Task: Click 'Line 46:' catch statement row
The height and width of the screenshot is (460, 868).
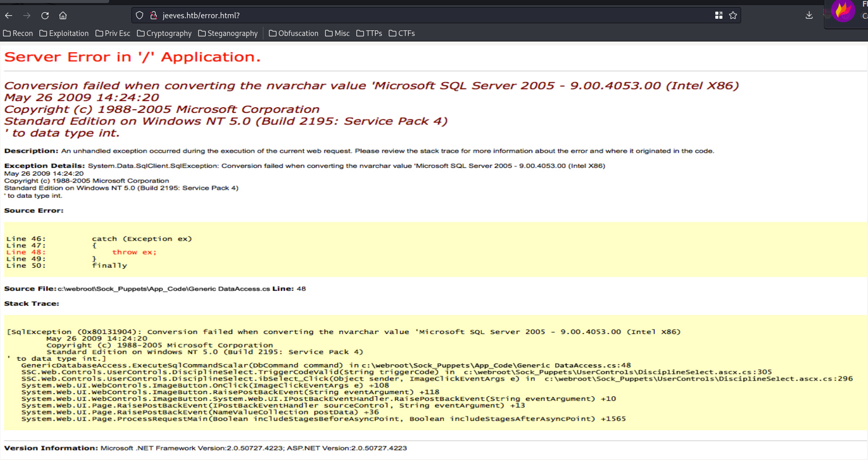Action: coord(99,239)
